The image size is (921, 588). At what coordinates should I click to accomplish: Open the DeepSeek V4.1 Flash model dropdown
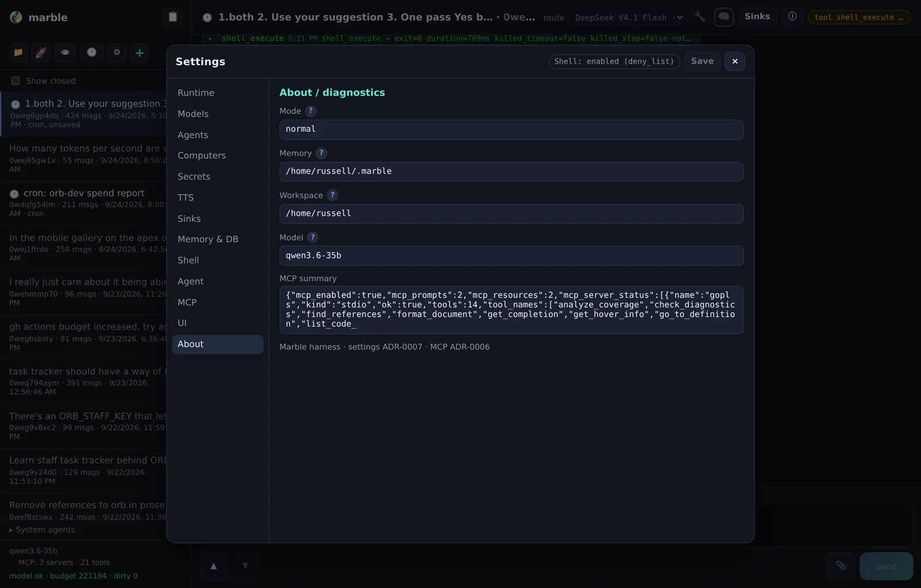(629, 18)
